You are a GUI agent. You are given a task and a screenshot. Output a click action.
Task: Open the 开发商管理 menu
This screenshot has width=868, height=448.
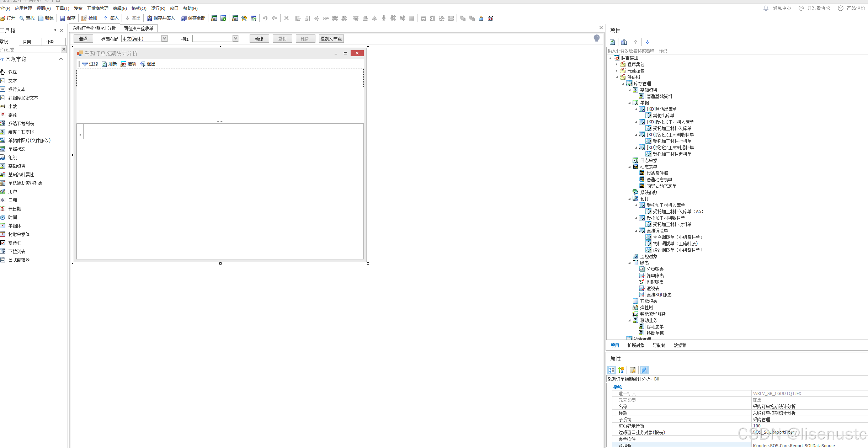click(x=97, y=8)
